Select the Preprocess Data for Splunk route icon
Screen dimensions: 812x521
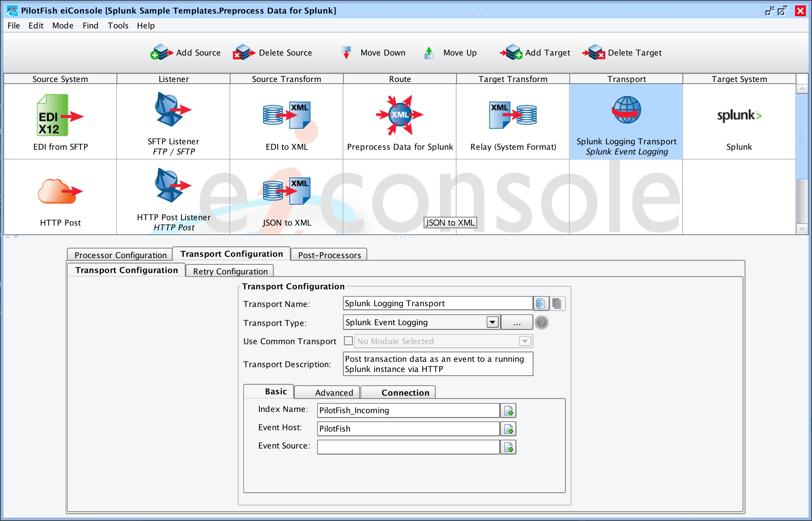pyautogui.click(x=400, y=114)
